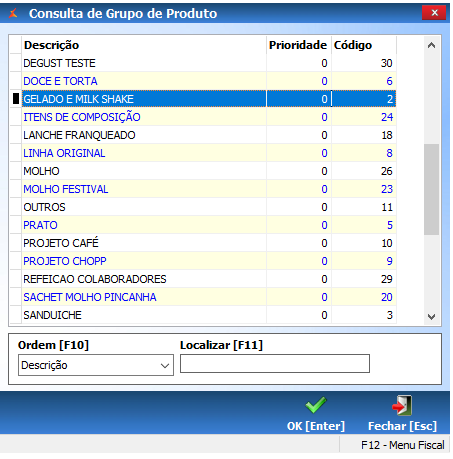Sort by the Prioridade column header
453x459 pixels.
299,45
